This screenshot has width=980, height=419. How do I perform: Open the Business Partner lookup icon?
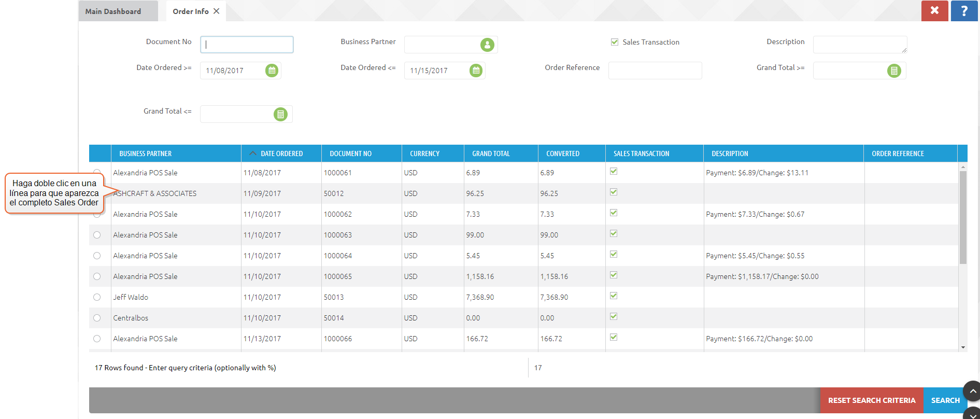[487, 45]
